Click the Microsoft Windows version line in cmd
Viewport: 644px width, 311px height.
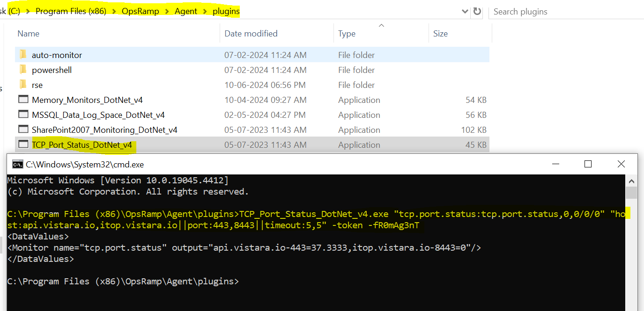tap(118, 180)
